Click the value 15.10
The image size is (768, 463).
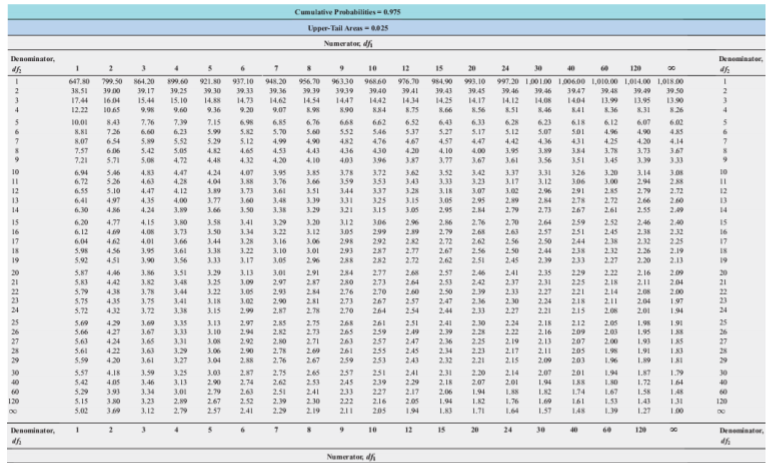pyautogui.click(x=179, y=100)
